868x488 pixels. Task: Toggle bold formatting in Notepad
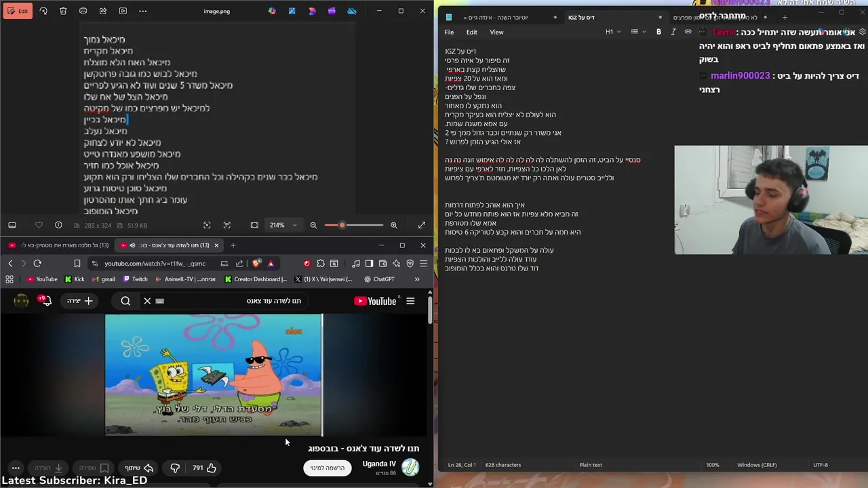tap(658, 32)
